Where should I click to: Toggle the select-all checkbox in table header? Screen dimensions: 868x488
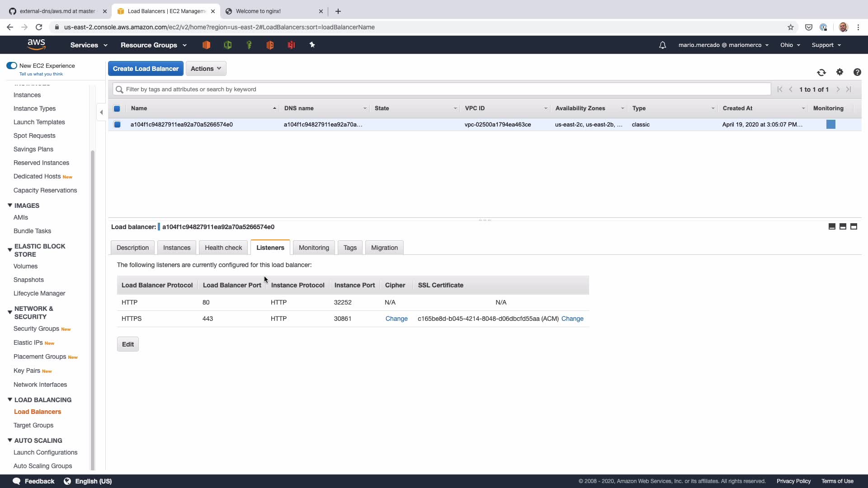117,108
